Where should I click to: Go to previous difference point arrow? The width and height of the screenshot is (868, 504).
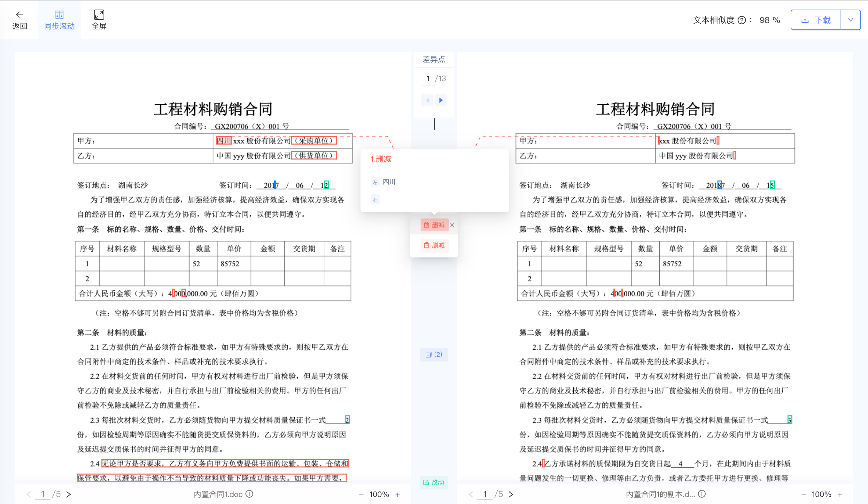pos(428,100)
